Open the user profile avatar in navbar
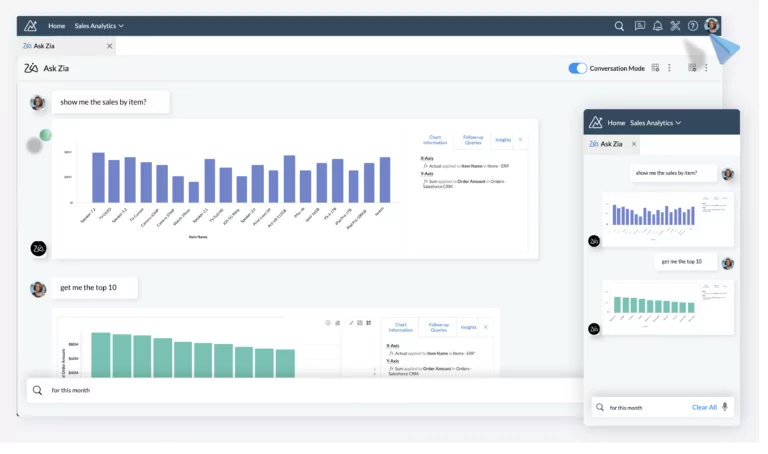This screenshot has width=768, height=454. pos(712,25)
